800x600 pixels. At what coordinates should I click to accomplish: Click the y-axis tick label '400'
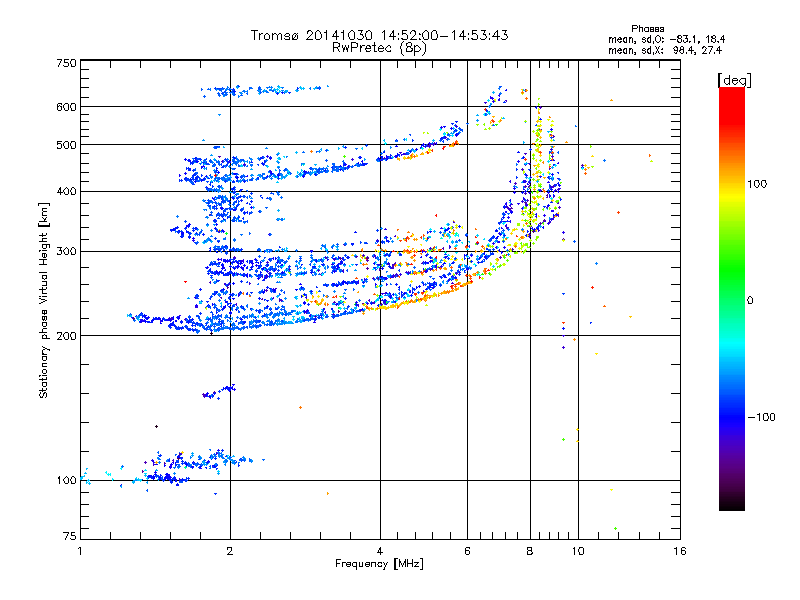66,191
